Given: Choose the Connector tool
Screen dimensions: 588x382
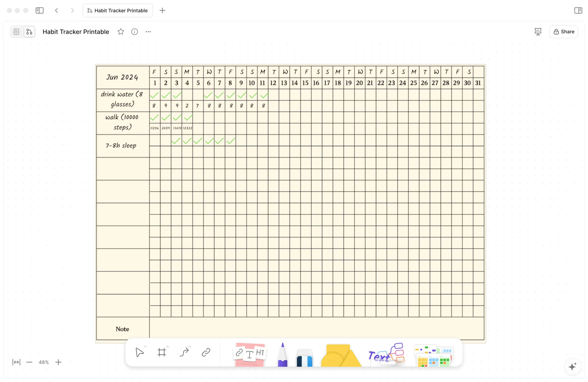Looking at the screenshot, I should tap(184, 352).
